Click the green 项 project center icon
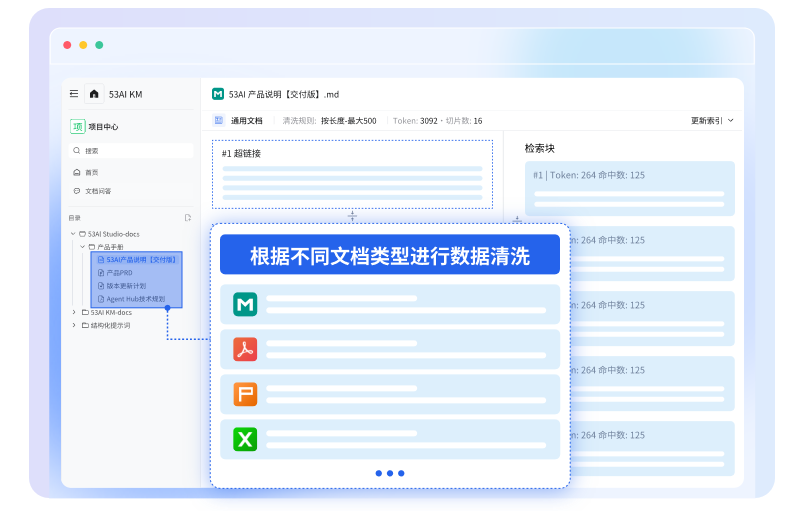The image size is (805, 520). [78, 126]
